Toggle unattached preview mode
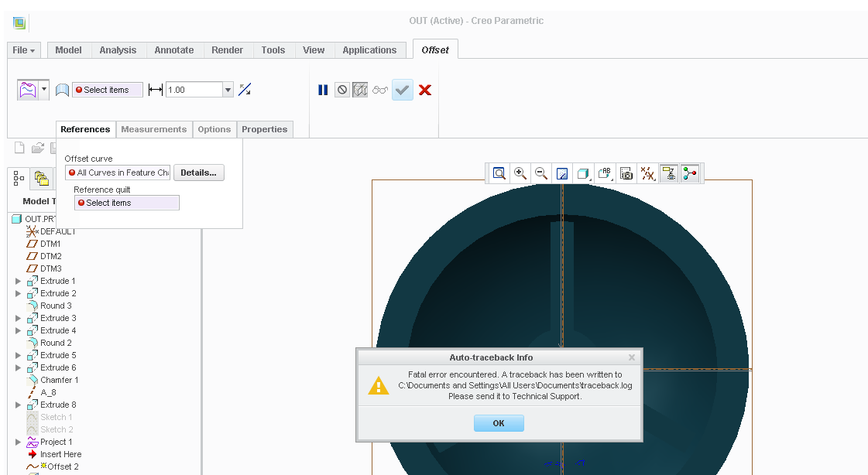The height and width of the screenshot is (475, 868). click(360, 90)
